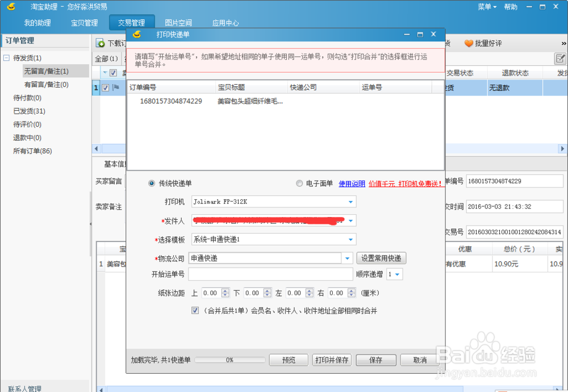Click the 联系人管理 panel header
The height and width of the screenshot is (392, 568).
tap(45, 387)
